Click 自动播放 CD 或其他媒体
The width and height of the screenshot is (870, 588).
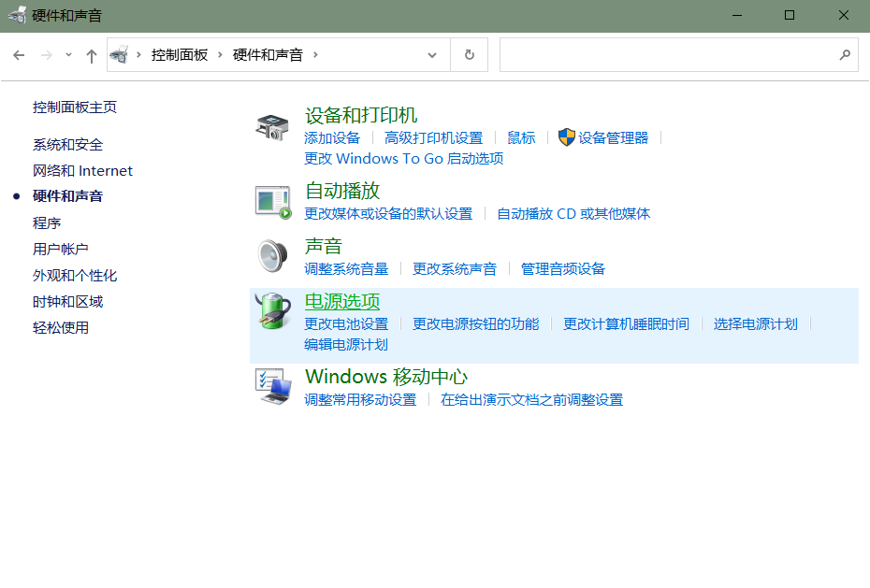pos(573,213)
